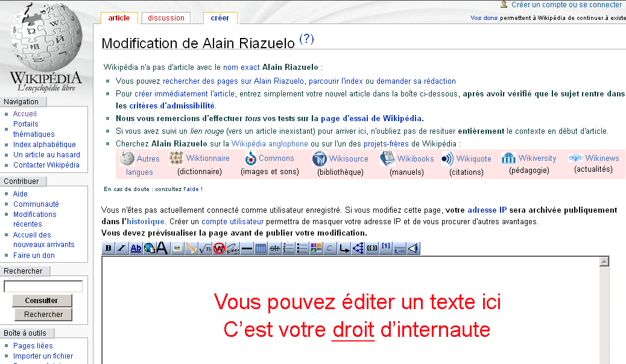626x364 pixels.
Task: Open the Wiktionnaire link
Action: (x=208, y=158)
